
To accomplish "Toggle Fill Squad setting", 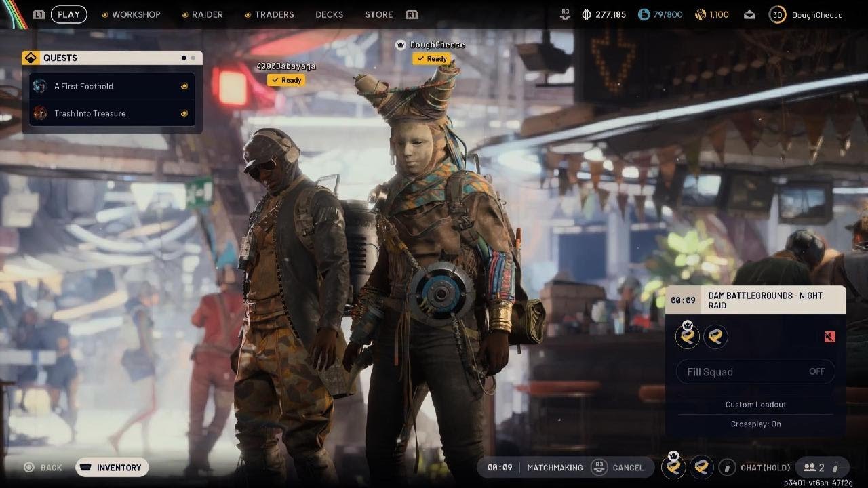I will pos(755,371).
